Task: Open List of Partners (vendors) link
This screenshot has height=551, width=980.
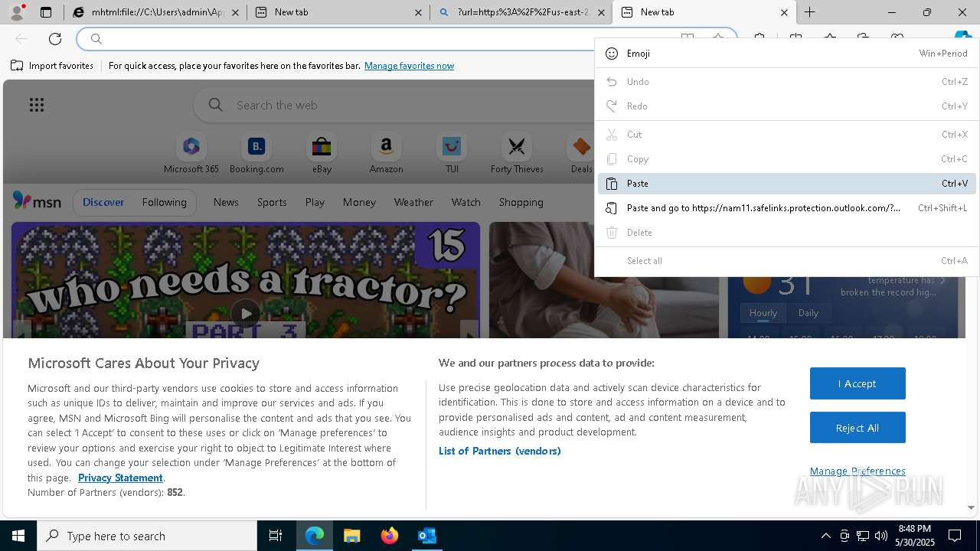Action: click(x=500, y=451)
